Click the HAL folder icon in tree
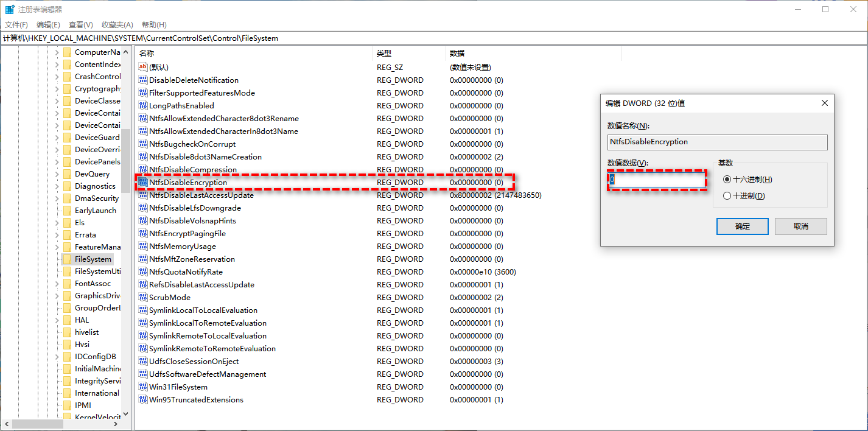This screenshot has width=868, height=431. click(67, 320)
